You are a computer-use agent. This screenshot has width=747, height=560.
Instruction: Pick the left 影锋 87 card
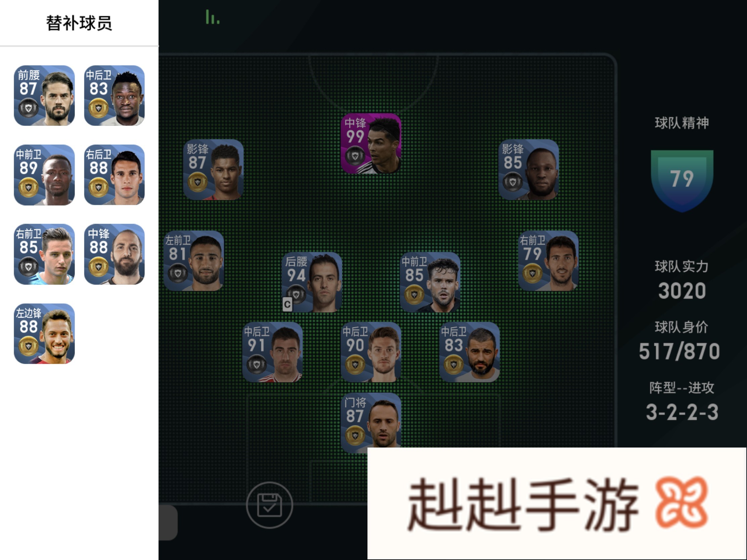point(213,170)
